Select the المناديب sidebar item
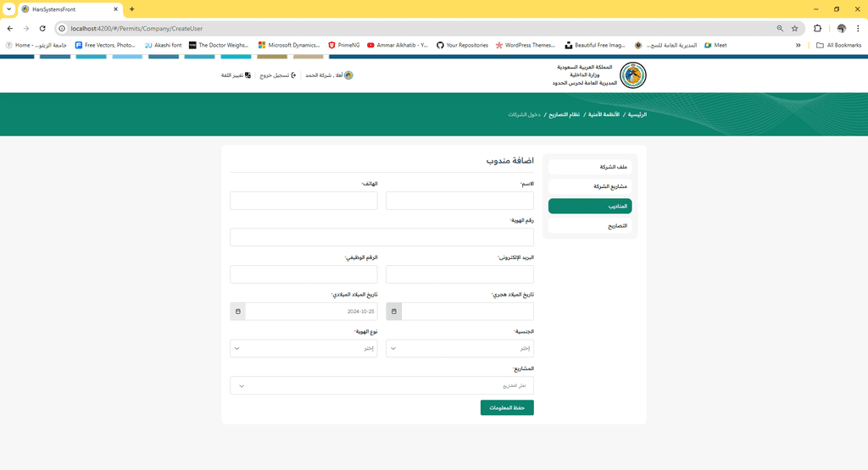The height and width of the screenshot is (470, 868). point(590,206)
